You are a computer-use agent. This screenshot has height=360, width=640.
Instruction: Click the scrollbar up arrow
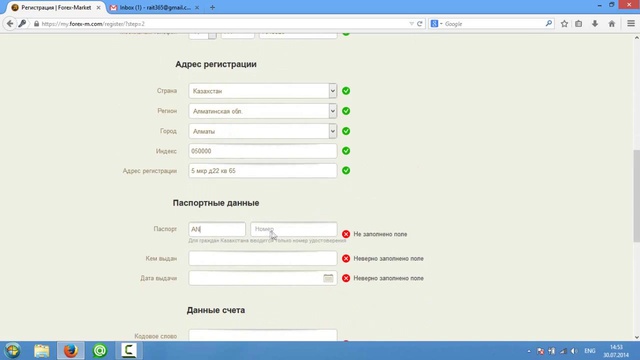tap(636, 38)
